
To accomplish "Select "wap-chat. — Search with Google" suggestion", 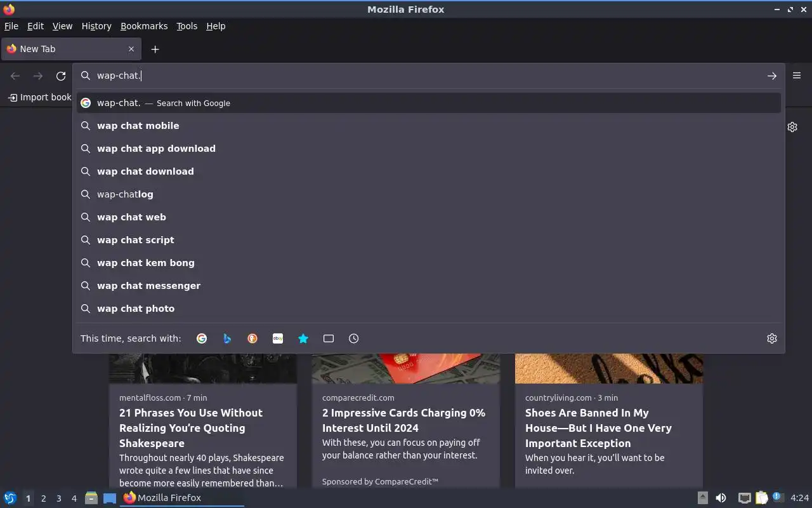I will pyautogui.click(x=429, y=103).
